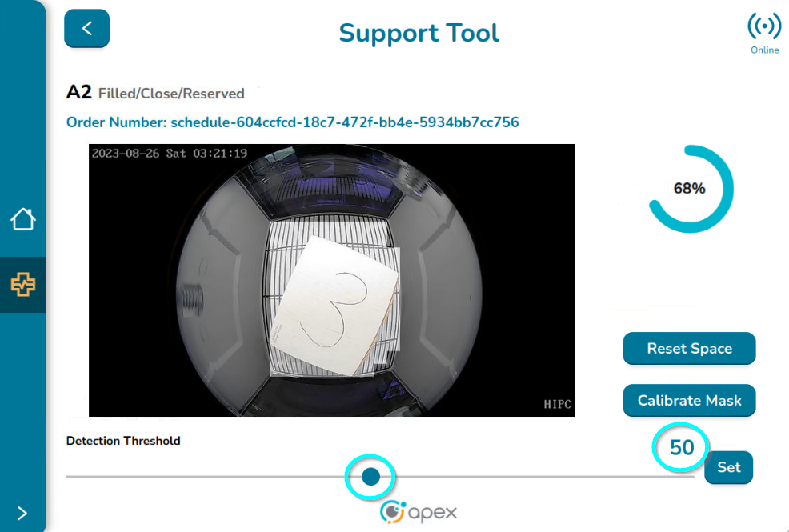Expand the left sidebar with bottom chevron

[x=22, y=513]
